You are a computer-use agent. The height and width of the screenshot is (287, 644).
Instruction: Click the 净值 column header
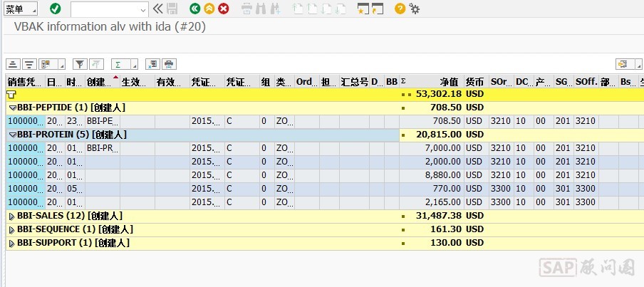[x=449, y=82]
